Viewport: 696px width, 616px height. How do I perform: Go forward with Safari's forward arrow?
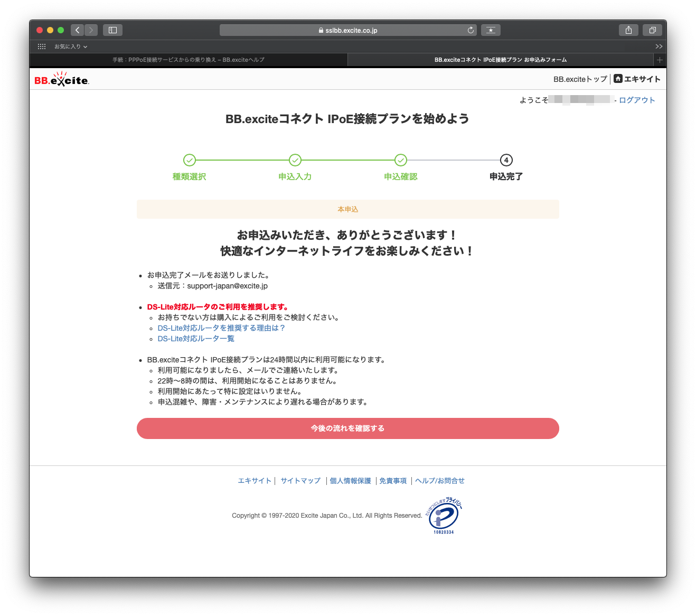91,30
